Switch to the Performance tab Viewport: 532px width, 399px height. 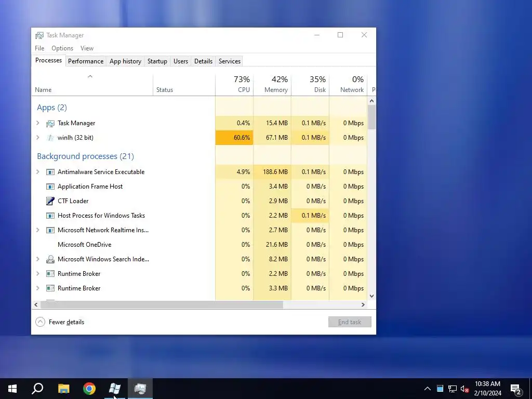click(86, 61)
